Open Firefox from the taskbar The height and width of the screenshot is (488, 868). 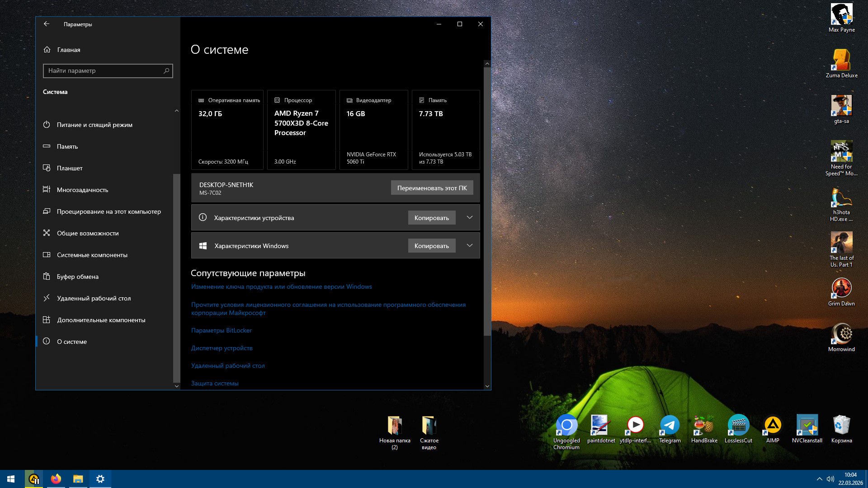pyautogui.click(x=56, y=479)
